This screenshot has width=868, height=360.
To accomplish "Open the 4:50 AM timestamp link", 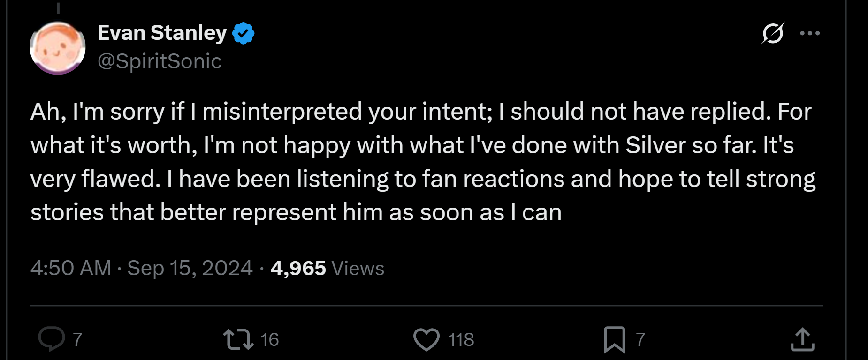I will pos(71,268).
